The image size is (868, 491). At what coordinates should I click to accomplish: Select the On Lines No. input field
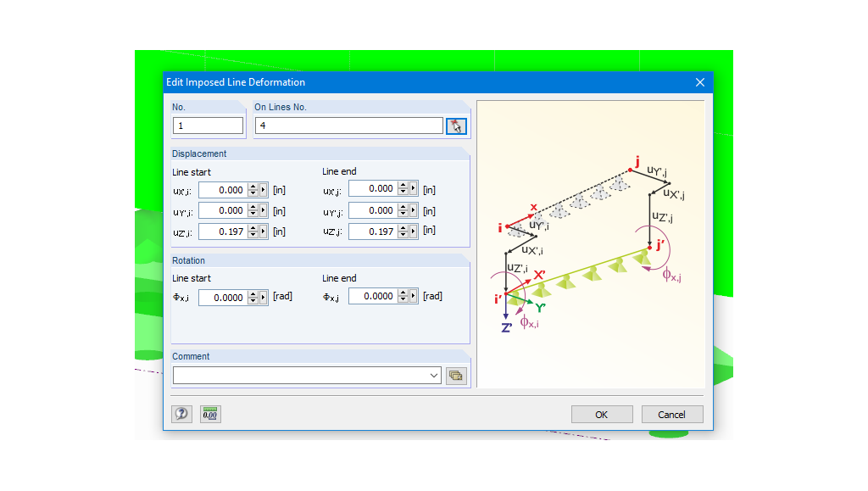pyautogui.click(x=348, y=126)
